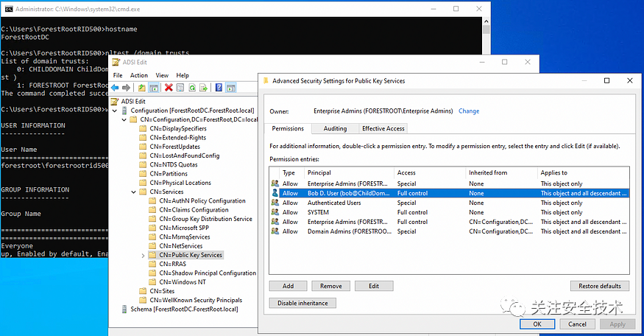Select CN=Shadow Principal Configuration node
The image size is (644, 336).
pos(208,273)
